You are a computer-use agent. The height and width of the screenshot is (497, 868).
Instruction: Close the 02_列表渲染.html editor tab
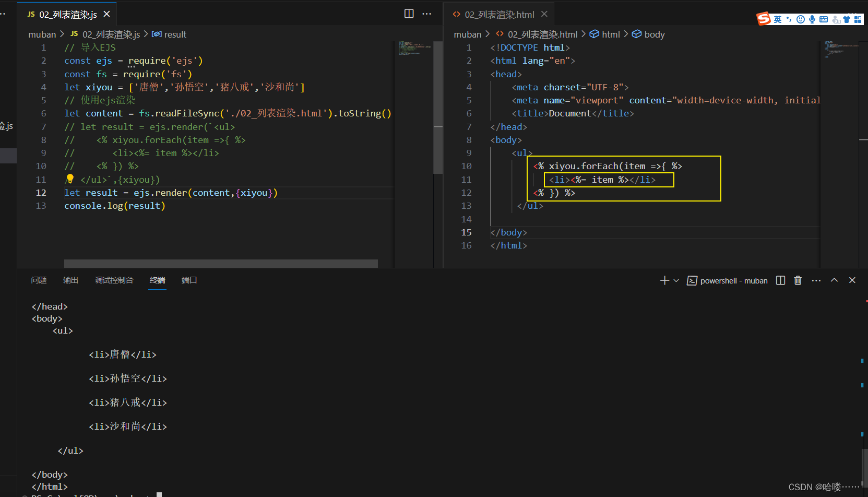pyautogui.click(x=544, y=14)
